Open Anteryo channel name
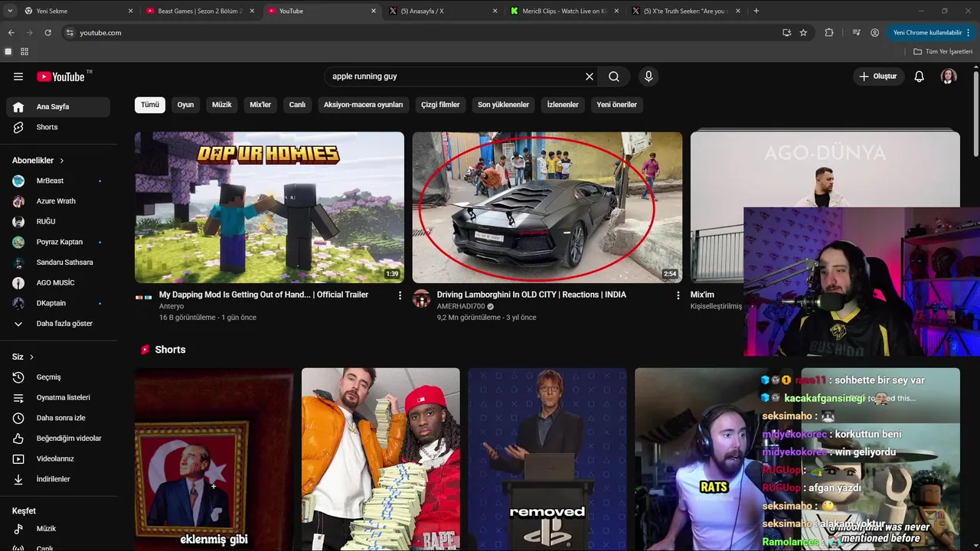The image size is (980, 551). point(171,306)
